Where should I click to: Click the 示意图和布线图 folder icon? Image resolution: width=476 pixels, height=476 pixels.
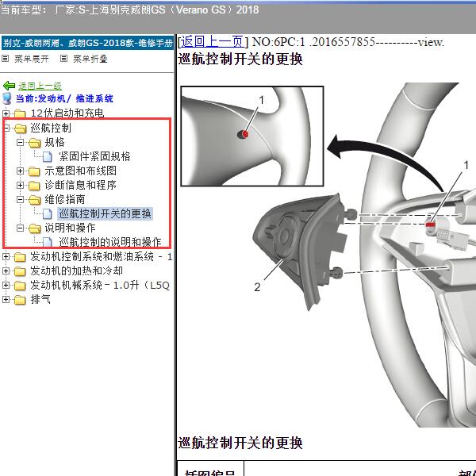[x=34, y=171]
